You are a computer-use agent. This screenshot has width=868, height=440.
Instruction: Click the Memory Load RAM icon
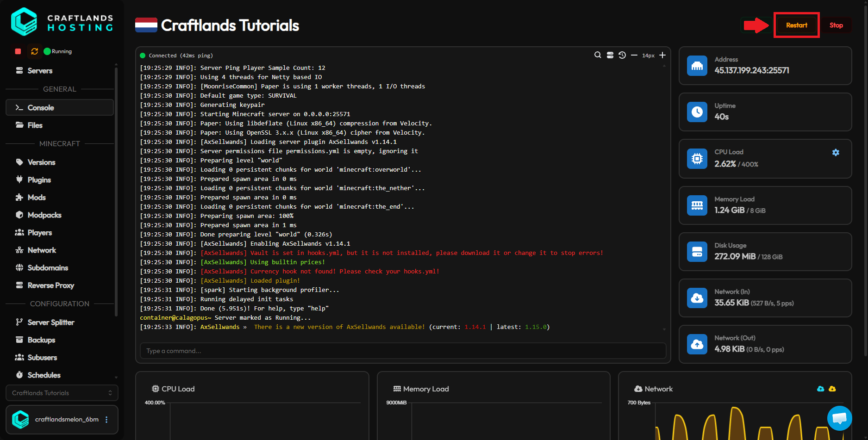click(x=697, y=205)
